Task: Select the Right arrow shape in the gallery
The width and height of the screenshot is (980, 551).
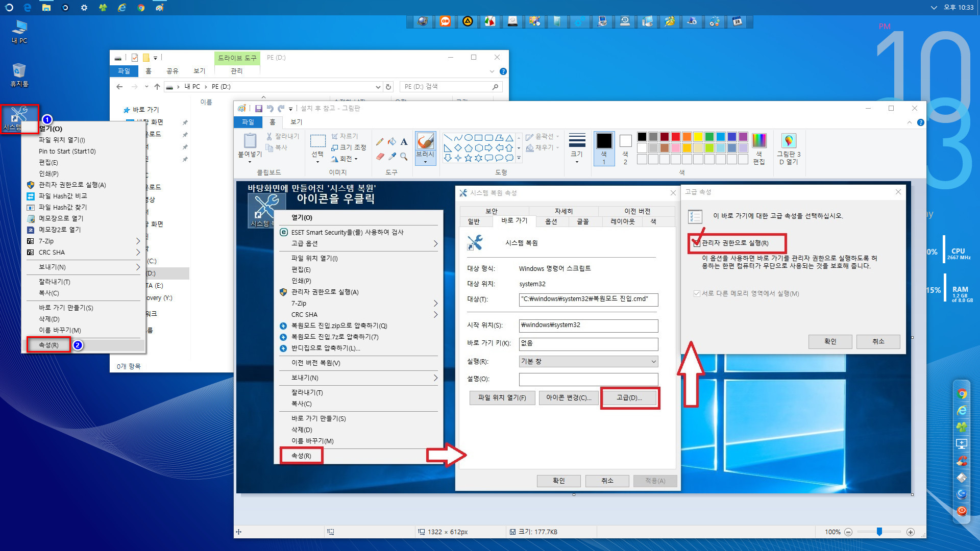Action: (x=488, y=148)
